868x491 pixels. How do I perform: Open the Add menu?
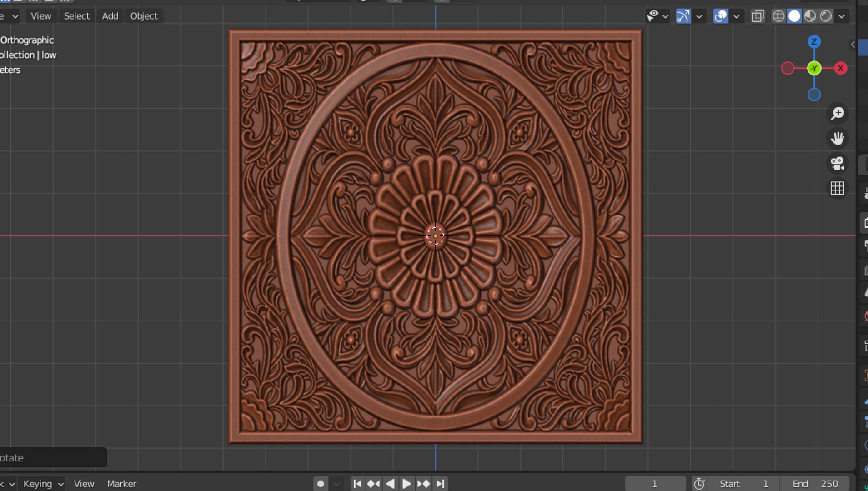[110, 16]
